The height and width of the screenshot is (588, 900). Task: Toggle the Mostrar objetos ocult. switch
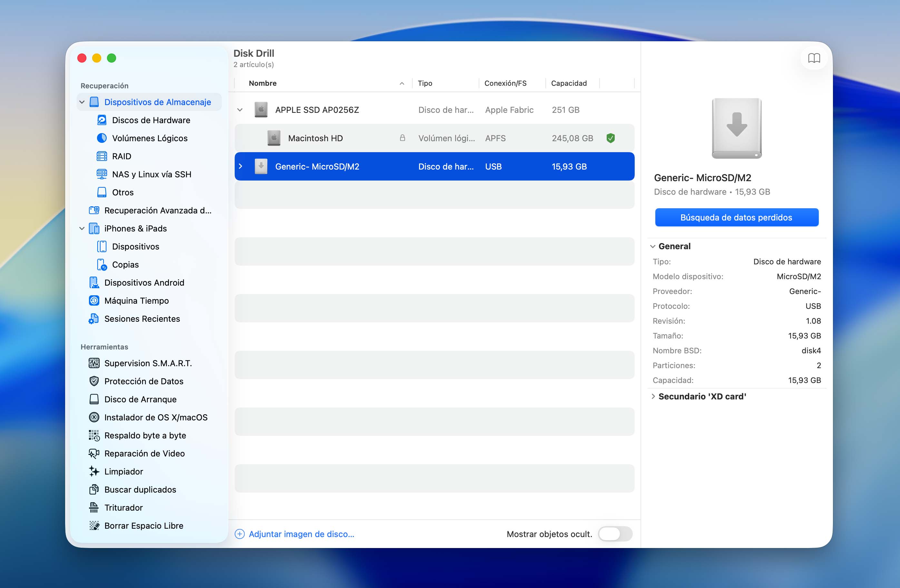click(615, 534)
